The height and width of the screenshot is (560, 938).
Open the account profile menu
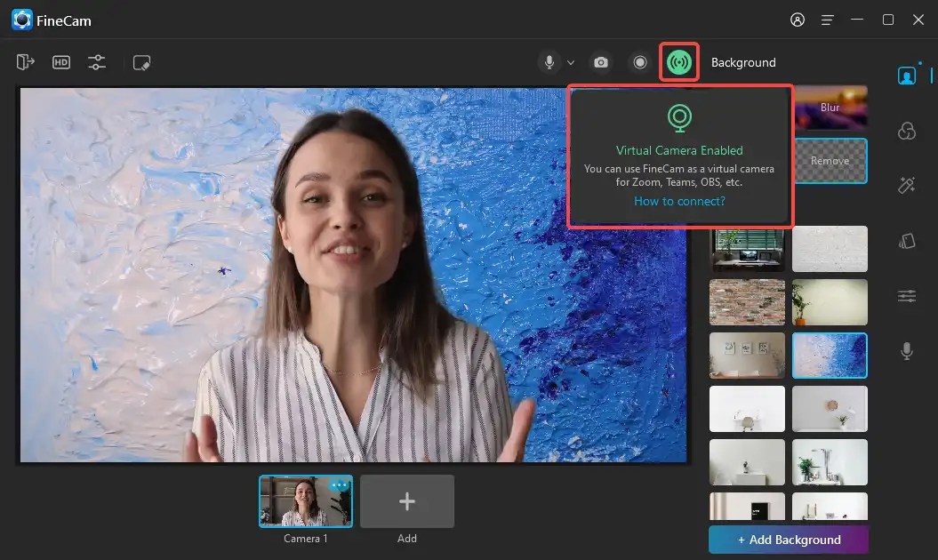(x=798, y=20)
